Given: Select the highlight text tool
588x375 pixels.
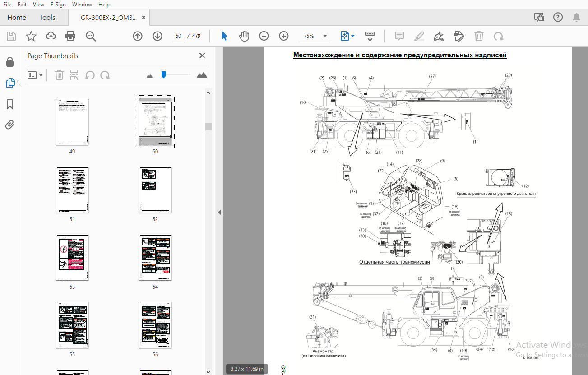Looking at the screenshot, I should 419,37.
